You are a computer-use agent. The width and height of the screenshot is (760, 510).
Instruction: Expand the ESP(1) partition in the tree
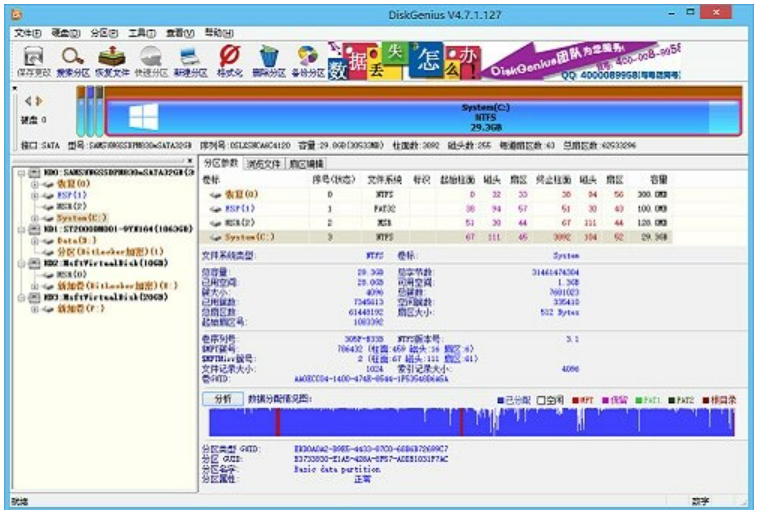point(35,195)
